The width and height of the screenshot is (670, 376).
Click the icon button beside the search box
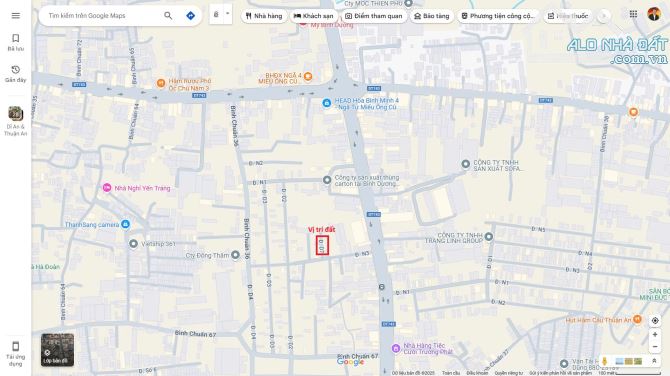click(216, 15)
